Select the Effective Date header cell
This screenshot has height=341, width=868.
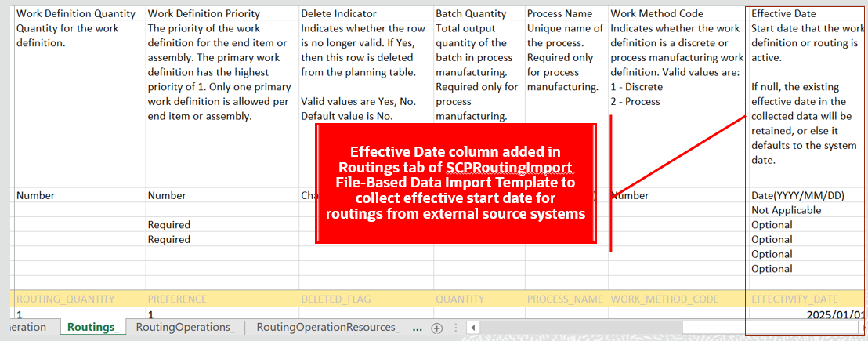click(807, 13)
